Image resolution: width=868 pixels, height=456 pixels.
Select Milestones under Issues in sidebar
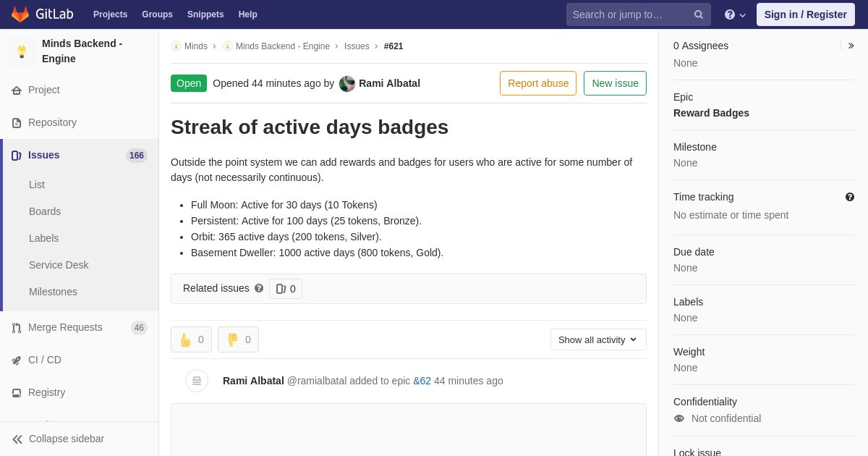53,292
